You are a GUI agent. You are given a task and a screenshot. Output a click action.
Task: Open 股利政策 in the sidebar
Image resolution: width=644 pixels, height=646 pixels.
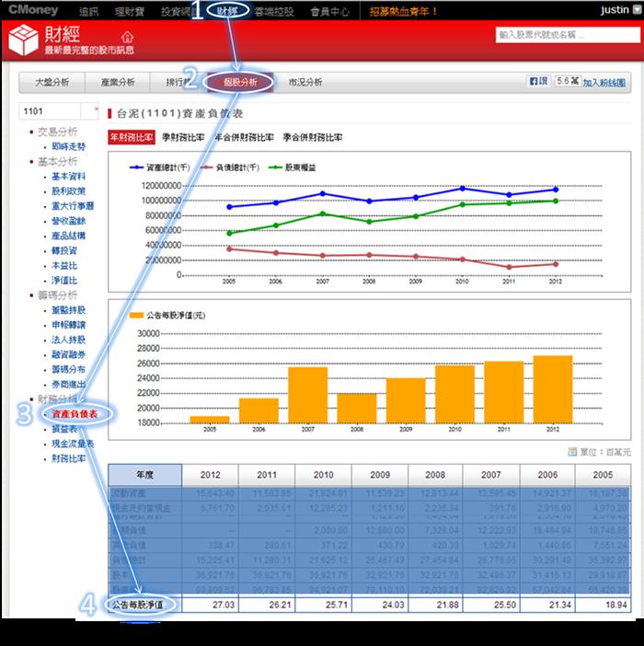(68, 191)
